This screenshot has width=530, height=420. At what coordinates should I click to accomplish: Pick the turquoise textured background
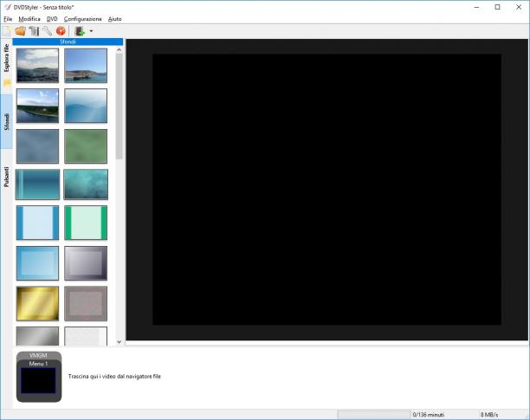click(86, 184)
